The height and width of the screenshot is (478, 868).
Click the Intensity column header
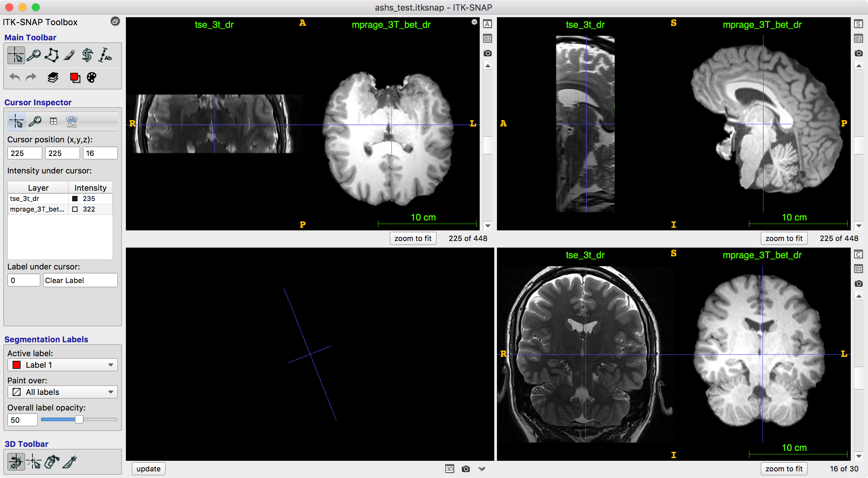tap(90, 187)
